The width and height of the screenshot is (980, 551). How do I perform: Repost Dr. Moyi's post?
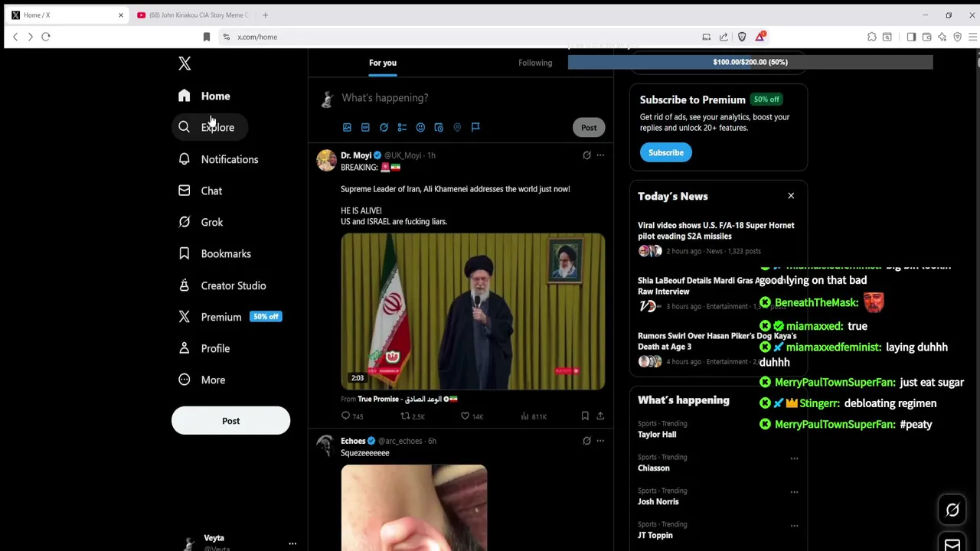(x=413, y=416)
